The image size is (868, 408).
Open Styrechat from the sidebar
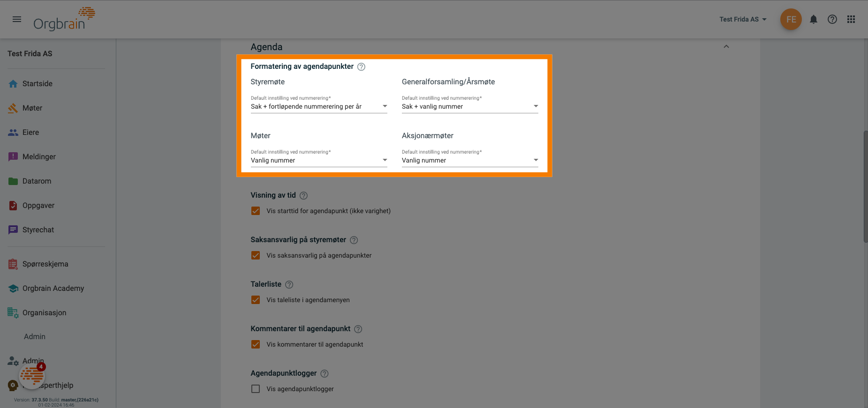click(x=38, y=230)
